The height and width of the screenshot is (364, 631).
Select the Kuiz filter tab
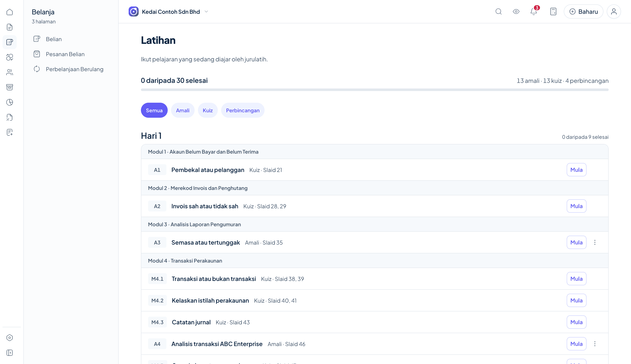pos(208,110)
